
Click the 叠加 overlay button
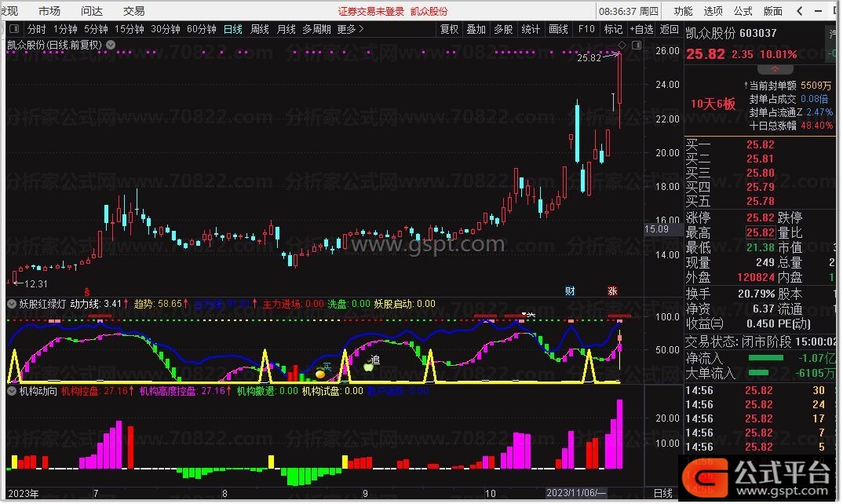[x=476, y=29]
